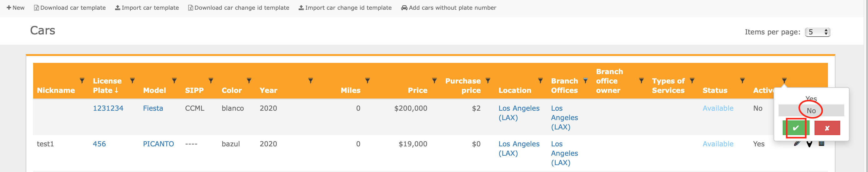The height and width of the screenshot is (172, 868).
Task: Open license plate 1231234 link
Action: coord(108,108)
